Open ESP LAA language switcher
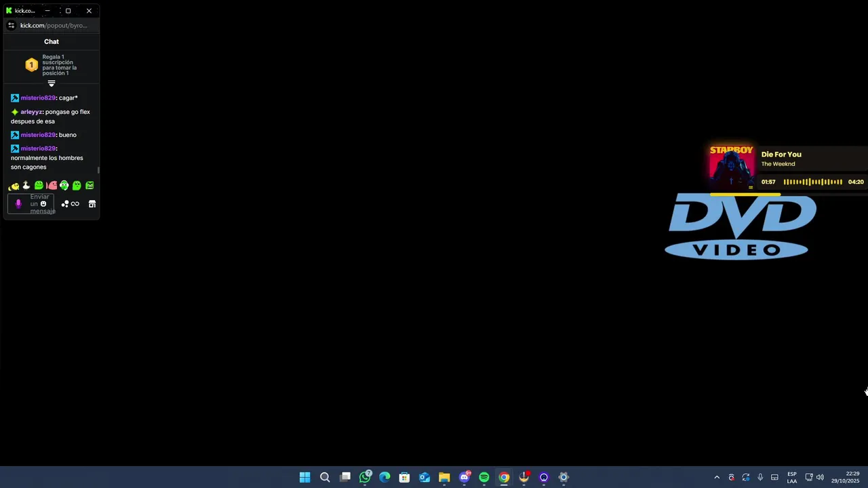 (792, 477)
